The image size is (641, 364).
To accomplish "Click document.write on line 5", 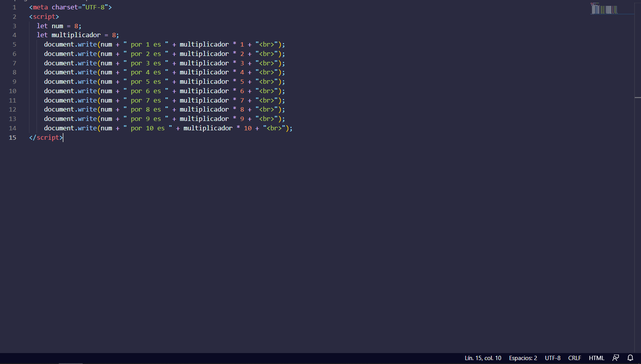I will pyautogui.click(x=71, y=44).
